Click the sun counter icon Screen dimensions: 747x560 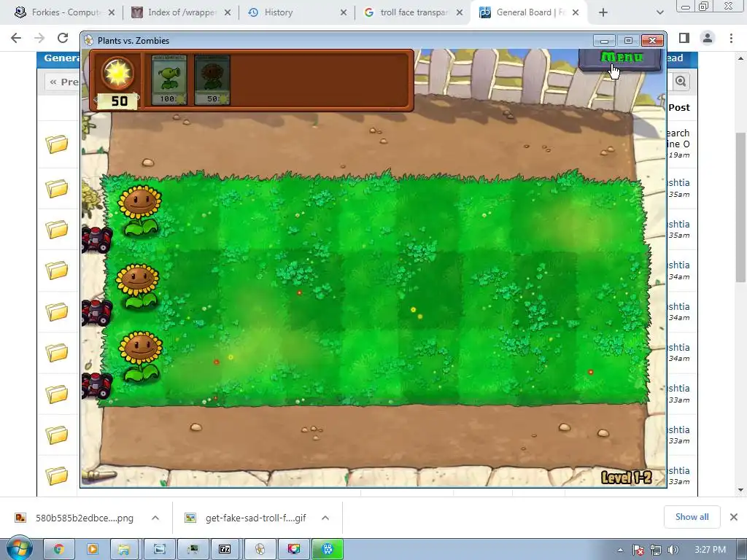[117, 73]
